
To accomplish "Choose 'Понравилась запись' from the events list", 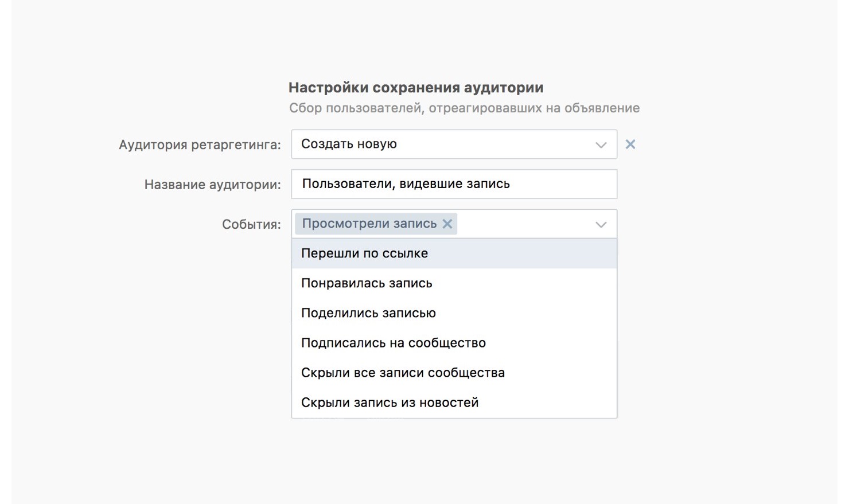I will click(367, 283).
